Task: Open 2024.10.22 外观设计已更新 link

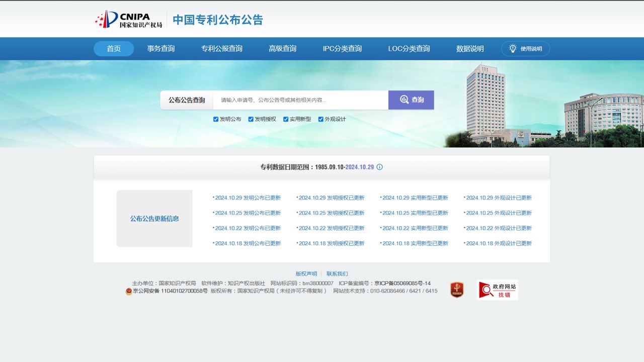Action: tap(498, 228)
